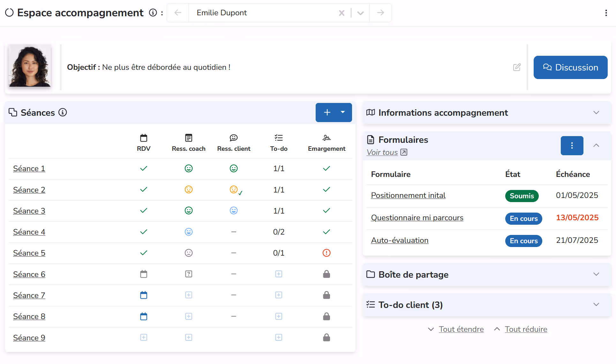616x364 pixels.
Task: Click En cours badge for Questionnaire mi parcours
Action: [x=523, y=218]
